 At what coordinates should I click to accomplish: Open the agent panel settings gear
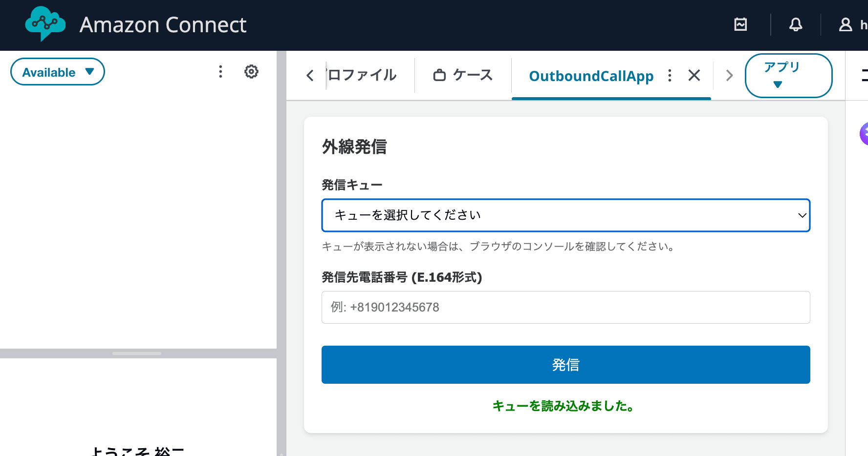(251, 71)
